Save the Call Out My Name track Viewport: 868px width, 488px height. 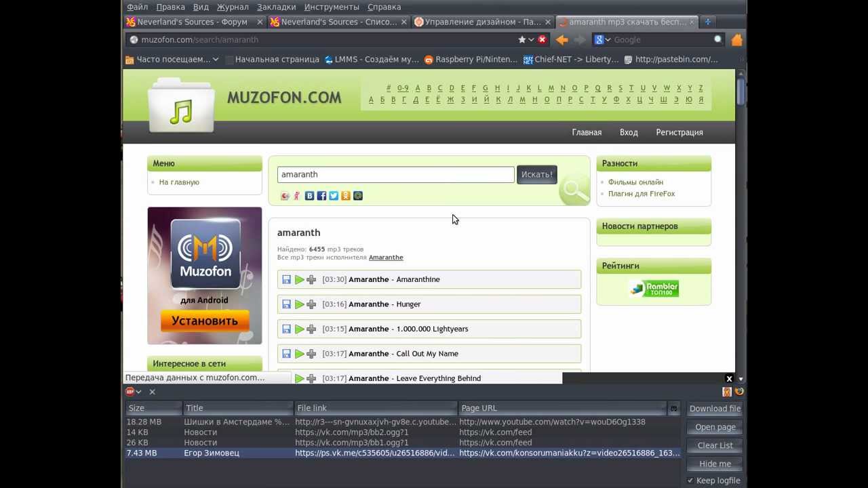point(286,354)
